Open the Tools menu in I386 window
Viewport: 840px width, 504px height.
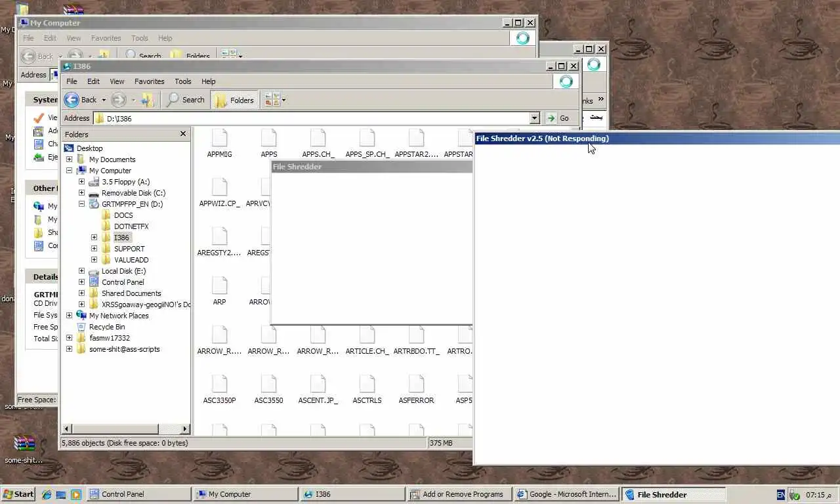point(183,81)
